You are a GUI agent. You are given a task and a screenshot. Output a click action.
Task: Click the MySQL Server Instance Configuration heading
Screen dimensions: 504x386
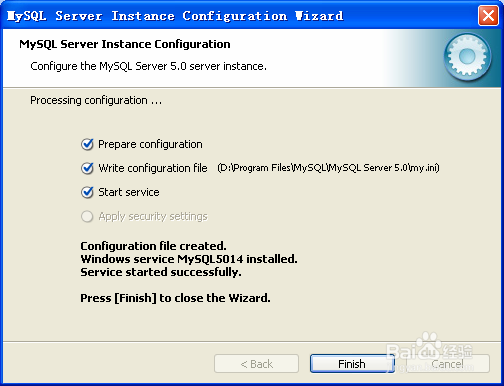point(125,44)
